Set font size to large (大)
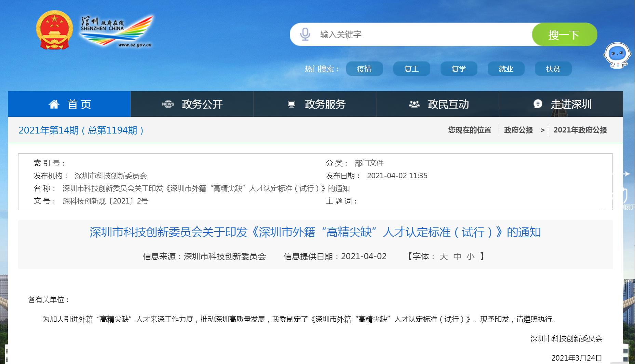635x364 pixels. [x=444, y=256]
